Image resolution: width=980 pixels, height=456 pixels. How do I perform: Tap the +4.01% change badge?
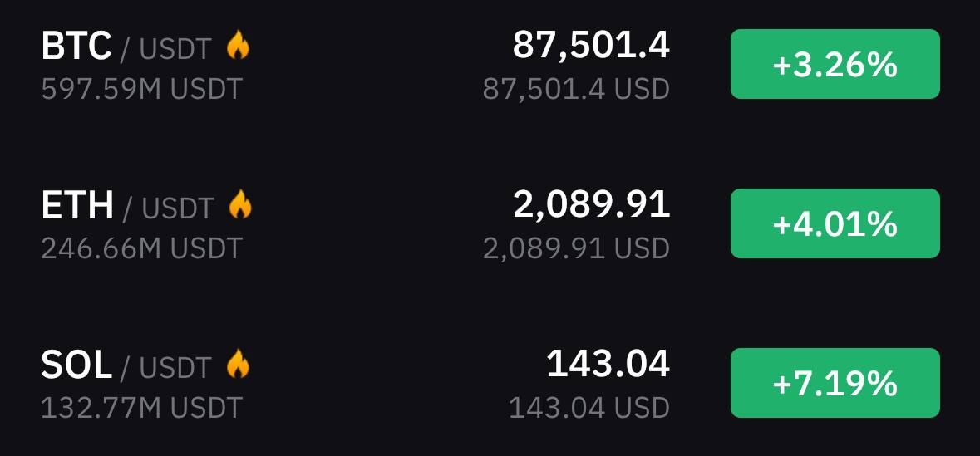(x=835, y=223)
